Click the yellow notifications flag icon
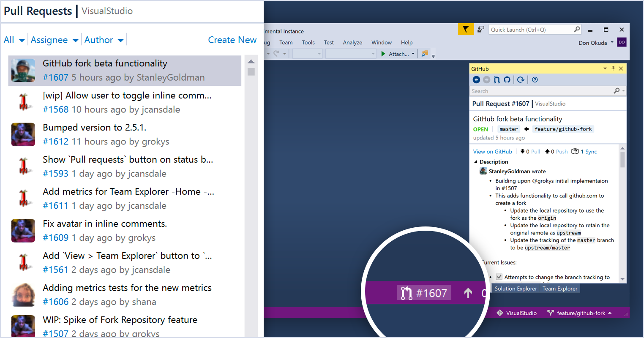Image resolution: width=644 pixels, height=338 pixels. click(x=466, y=29)
